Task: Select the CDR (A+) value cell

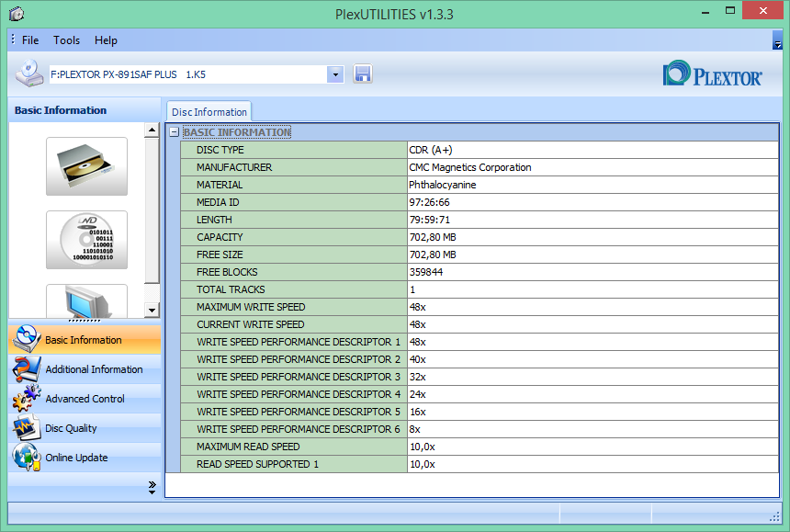Action: click(x=592, y=150)
